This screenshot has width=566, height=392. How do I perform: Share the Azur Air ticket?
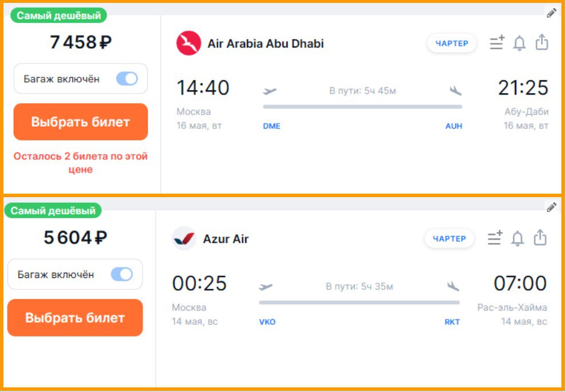pos(540,237)
